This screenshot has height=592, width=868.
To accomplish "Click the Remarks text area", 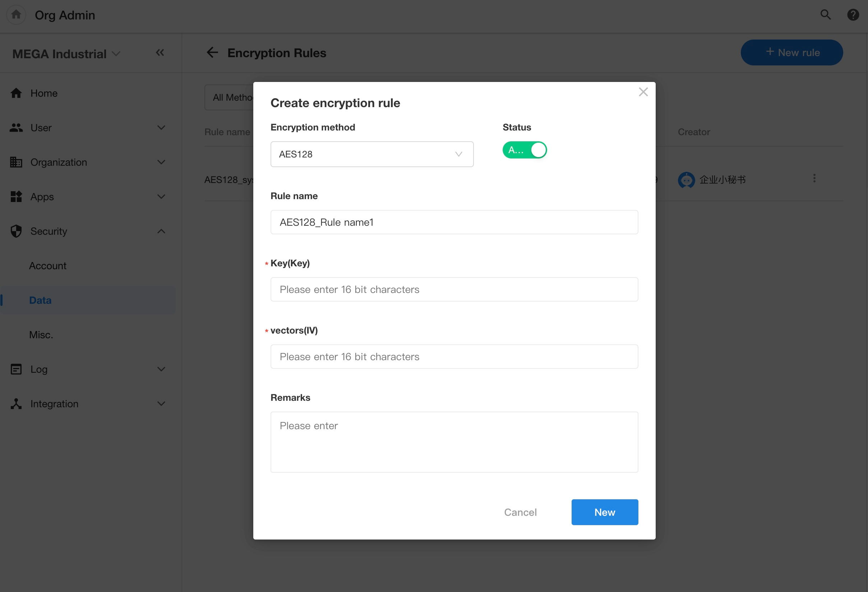I will pyautogui.click(x=454, y=442).
